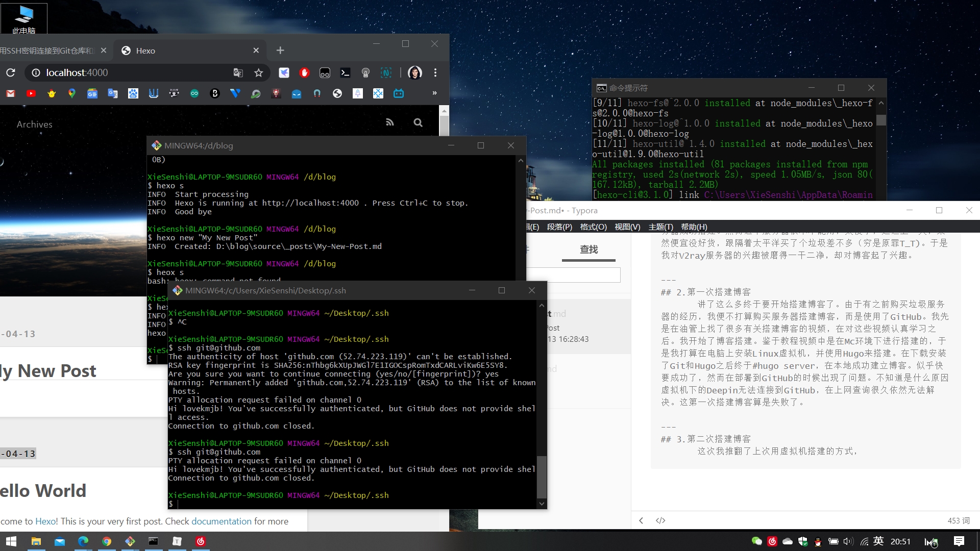Close the Hexo tab
Screen dimensions: 980x551
[256, 51]
